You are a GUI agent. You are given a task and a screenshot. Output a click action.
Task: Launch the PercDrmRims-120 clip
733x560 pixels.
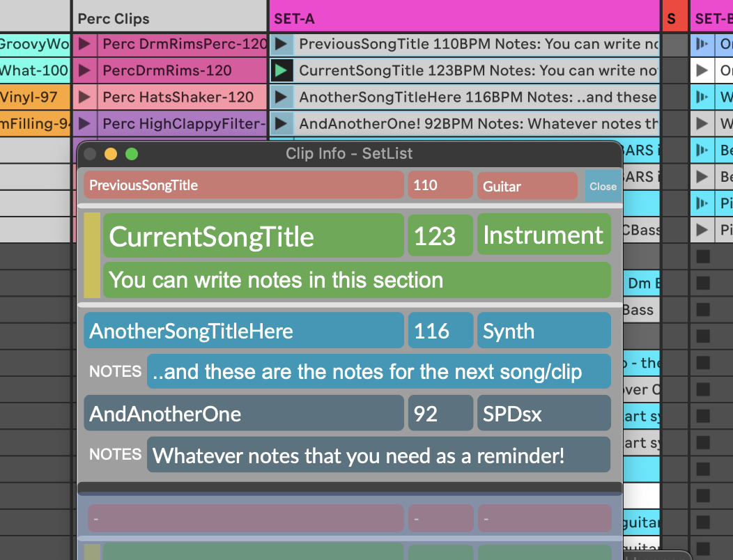(84, 70)
